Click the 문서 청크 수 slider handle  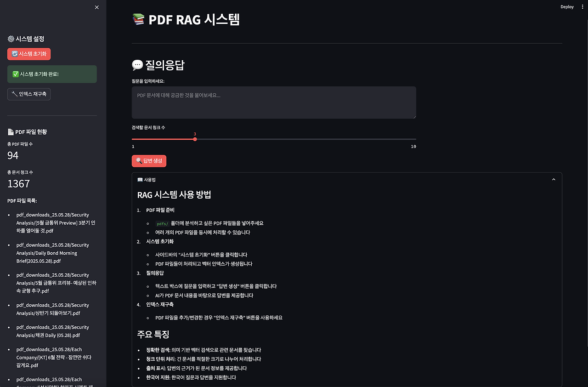[x=195, y=139]
